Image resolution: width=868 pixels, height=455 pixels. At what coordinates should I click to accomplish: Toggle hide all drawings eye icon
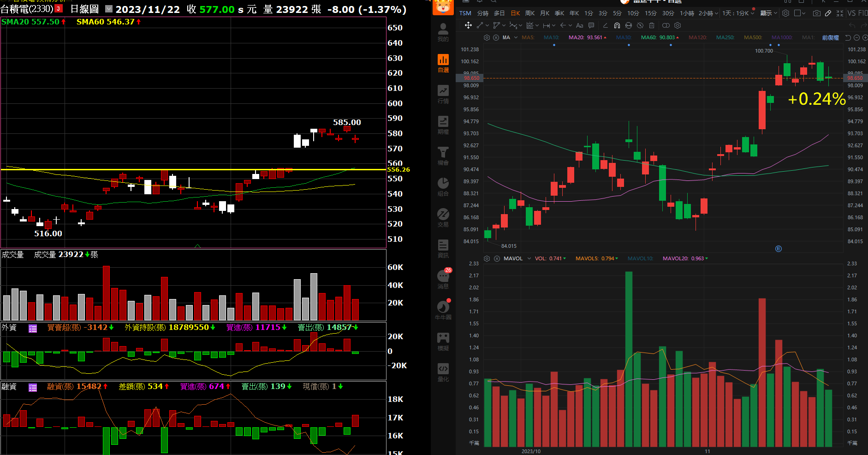coord(640,25)
